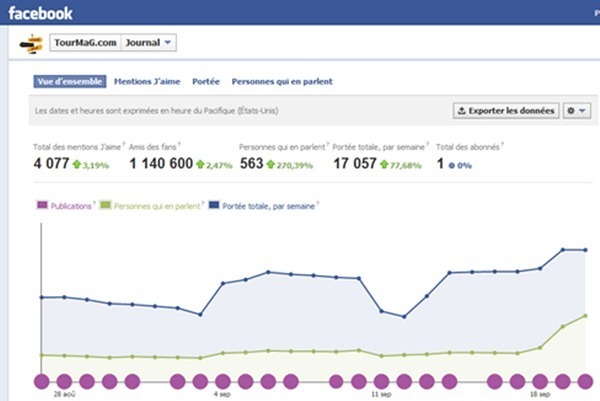
Task: Click the Facebook logo
Action: [x=42, y=14]
